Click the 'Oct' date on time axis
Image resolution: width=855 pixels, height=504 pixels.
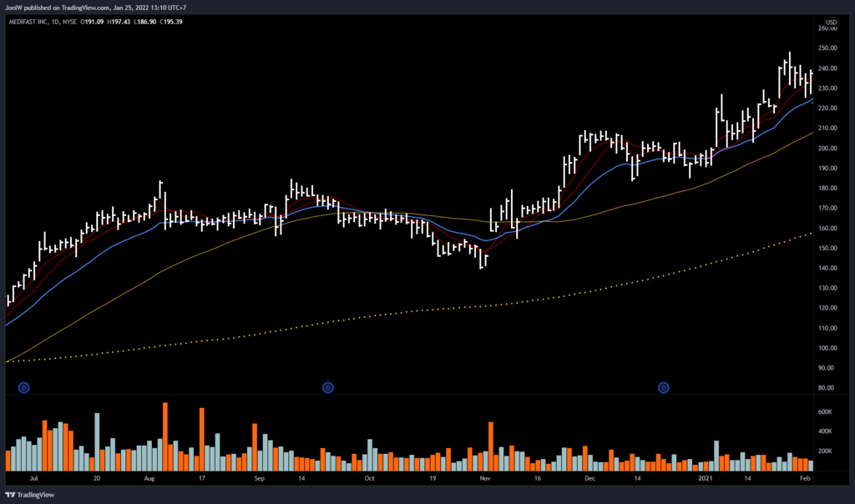[x=369, y=480]
